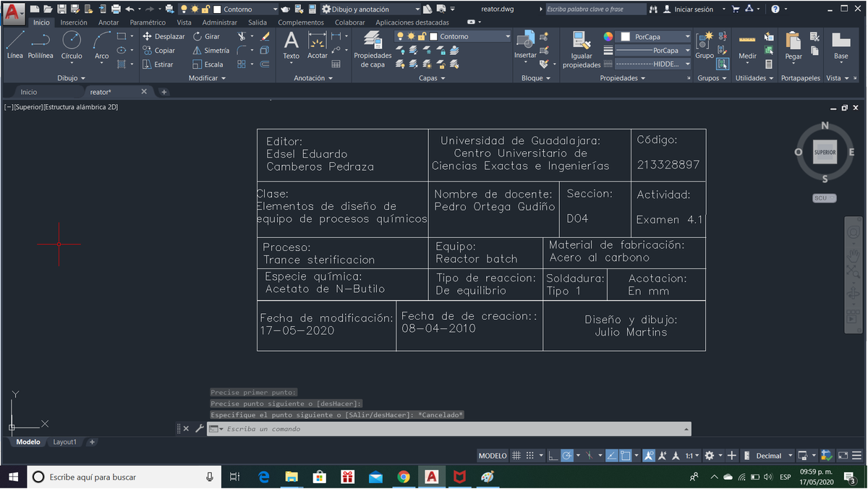Viewport: 868px width, 489px height.
Task: Toggle 2D object snap in status bar
Action: [626, 456]
